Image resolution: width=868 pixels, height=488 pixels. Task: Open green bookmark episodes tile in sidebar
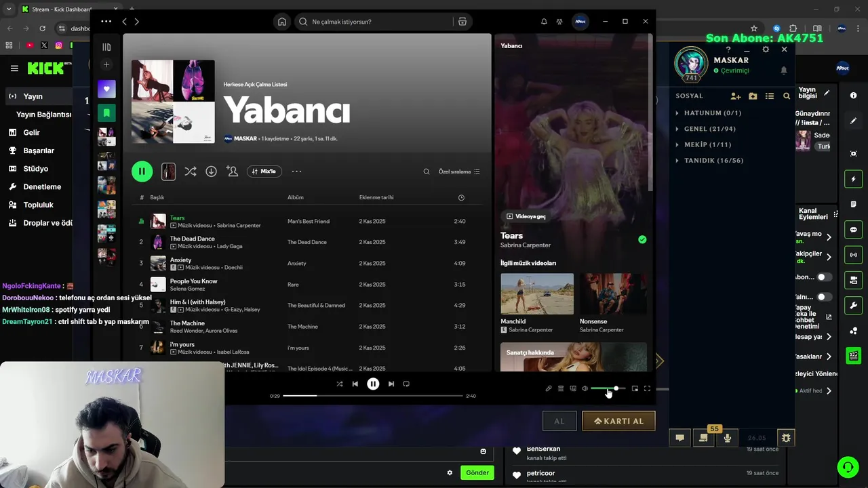point(106,113)
